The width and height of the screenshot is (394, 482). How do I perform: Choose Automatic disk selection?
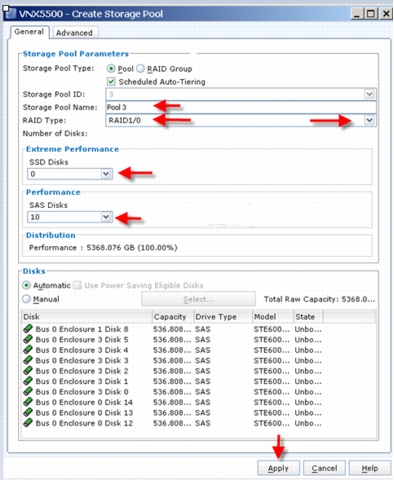[x=26, y=285]
